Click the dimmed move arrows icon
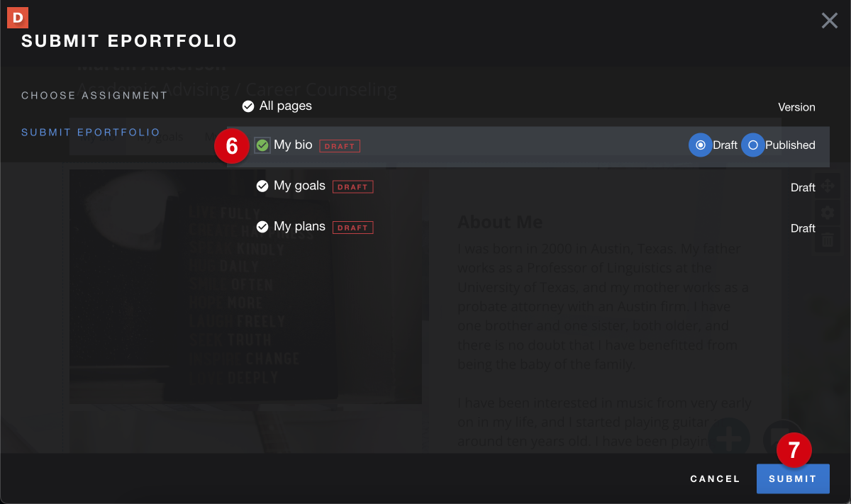851x504 pixels. (x=827, y=186)
